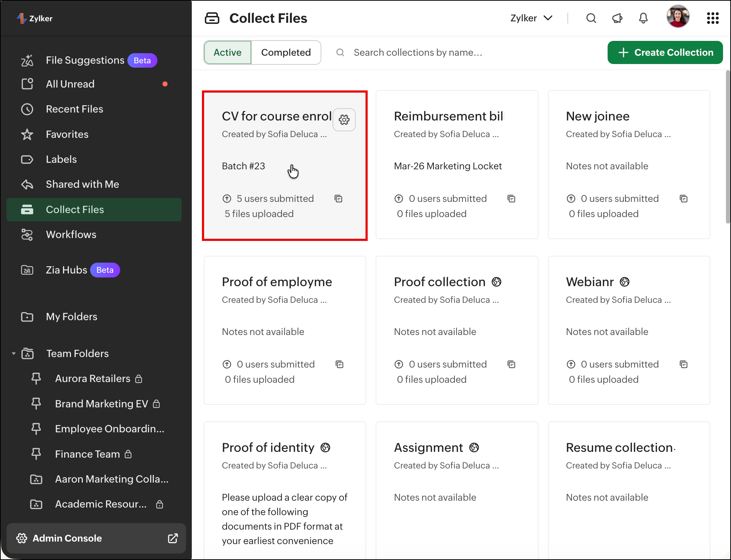Click the search magnifier icon in header
This screenshot has width=731, height=560.
591,18
